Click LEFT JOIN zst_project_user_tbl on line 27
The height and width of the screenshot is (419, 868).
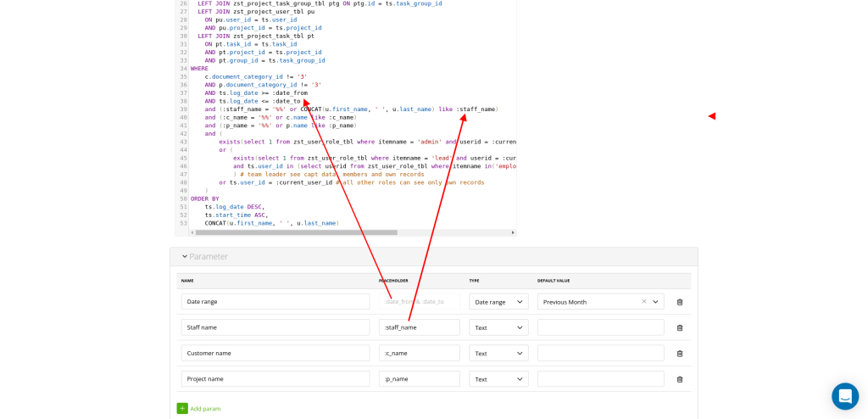coord(256,11)
